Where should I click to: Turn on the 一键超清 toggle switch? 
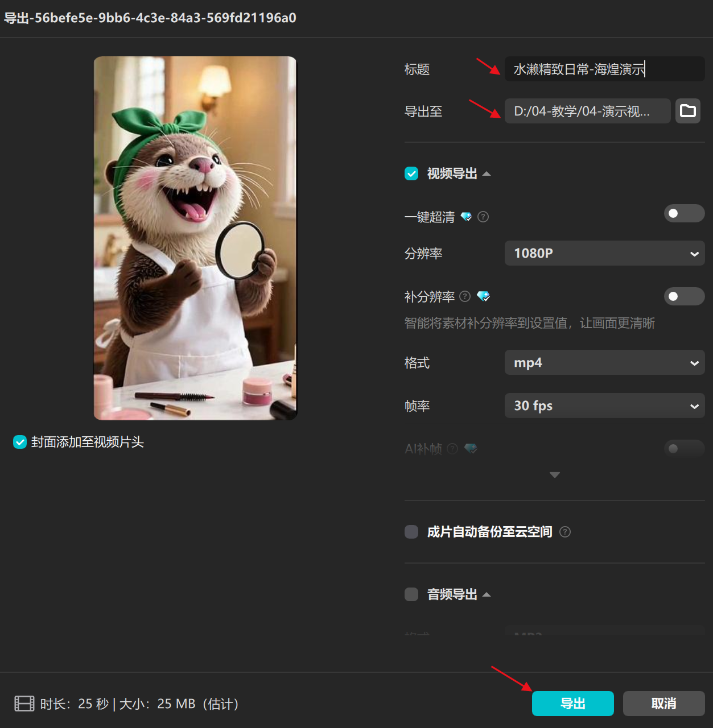(684, 213)
